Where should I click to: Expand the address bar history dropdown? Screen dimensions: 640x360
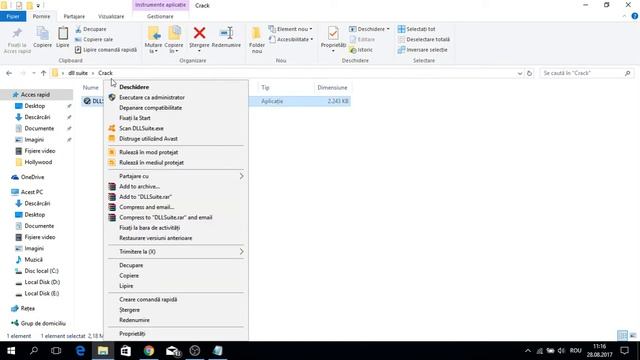[520, 73]
